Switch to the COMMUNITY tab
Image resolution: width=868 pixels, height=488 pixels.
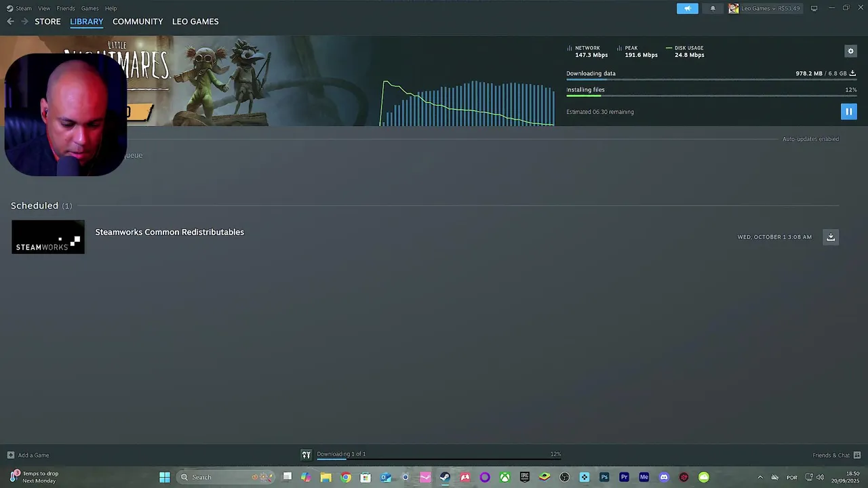pyautogui.click(x=138, y=22)
